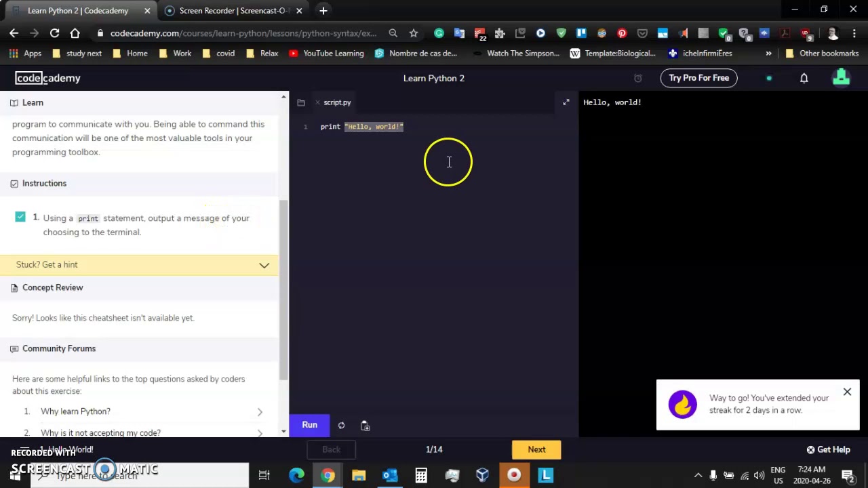Open Outlook from the taskbar
Image resolution: width=868 pixels, height=488 pixels.
pos(390,475)
